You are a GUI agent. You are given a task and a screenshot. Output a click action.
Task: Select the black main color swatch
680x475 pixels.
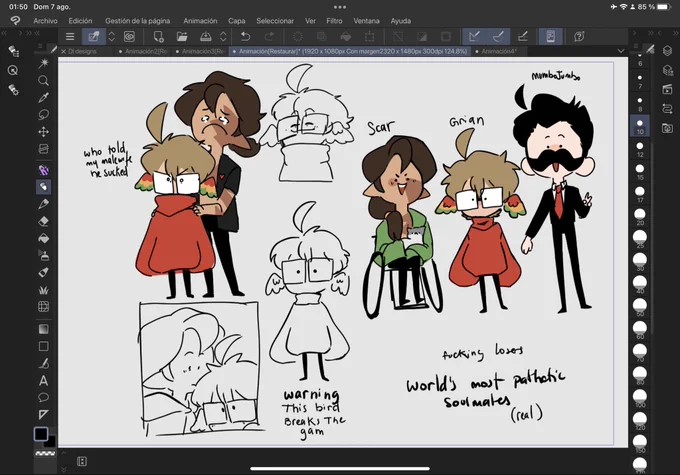(x=41, y=434)
